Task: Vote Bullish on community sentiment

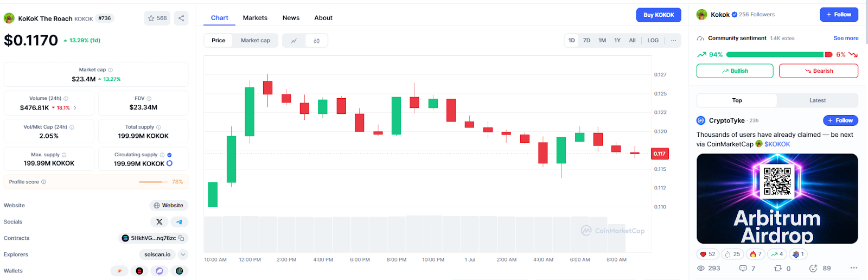Action: (x=735, y=71)
